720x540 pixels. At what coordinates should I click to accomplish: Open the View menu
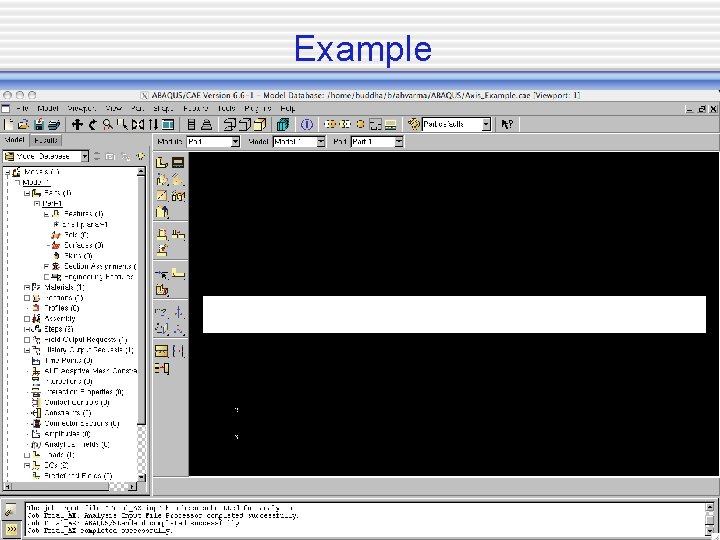pyautogui.click(x=114, y=109)
